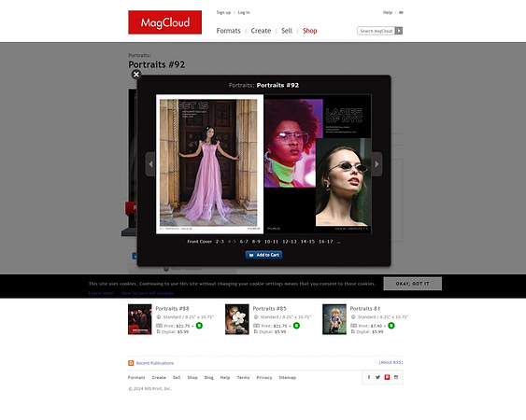Viewport: 526px width, 420px height.
Task: Jump to pages 16-17 in preview
Action: point(326,242)
